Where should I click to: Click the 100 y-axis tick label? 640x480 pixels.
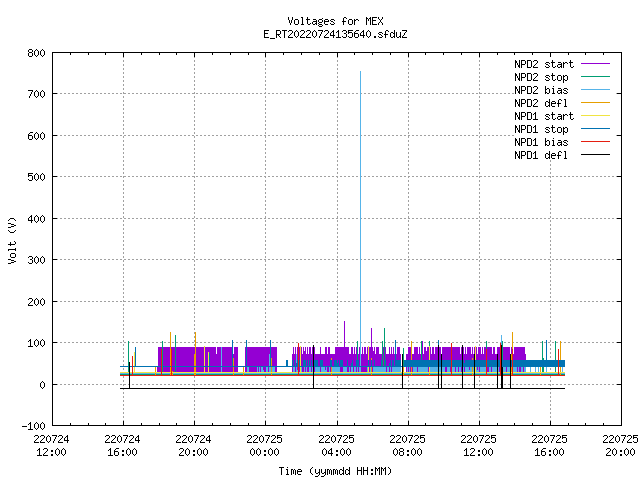[36, 343]
